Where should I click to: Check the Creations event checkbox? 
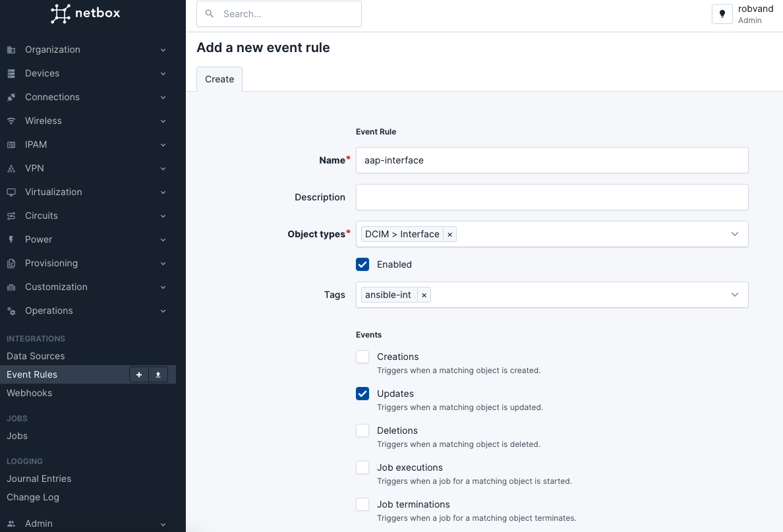pos(362,357)
